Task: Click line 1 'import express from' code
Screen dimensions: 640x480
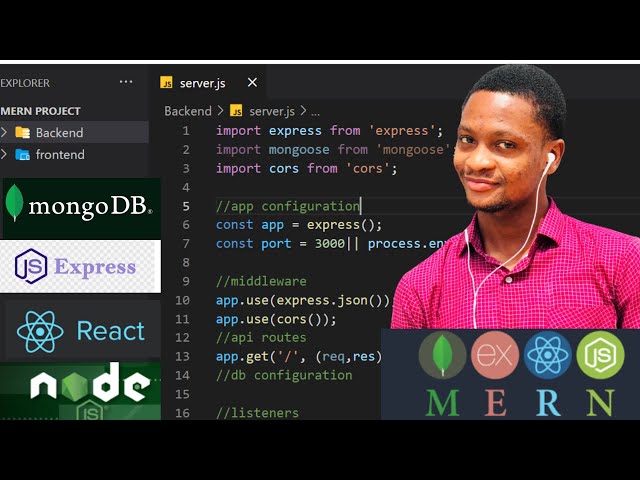Action: click(329, 131)
